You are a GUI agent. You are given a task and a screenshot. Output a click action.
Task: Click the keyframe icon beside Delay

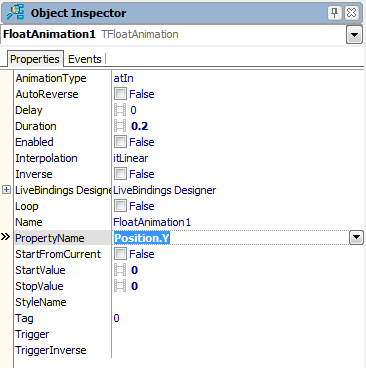pyautogui.click(x=120, y=110)
